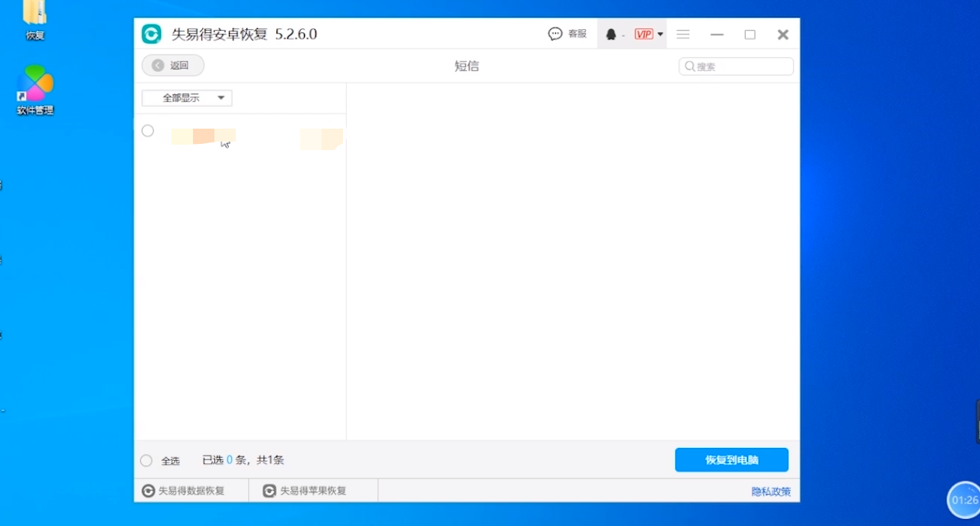Click 恢复到电脑 restore button

[x=732, y=460]
